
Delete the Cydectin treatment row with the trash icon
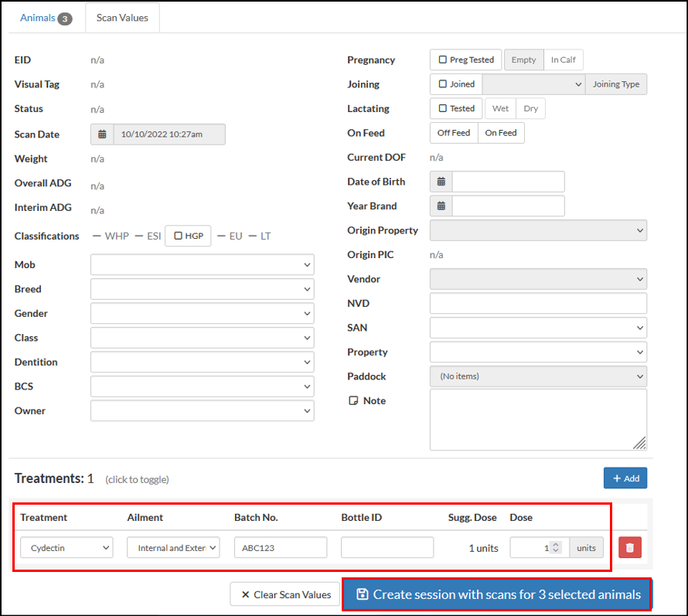629,547
